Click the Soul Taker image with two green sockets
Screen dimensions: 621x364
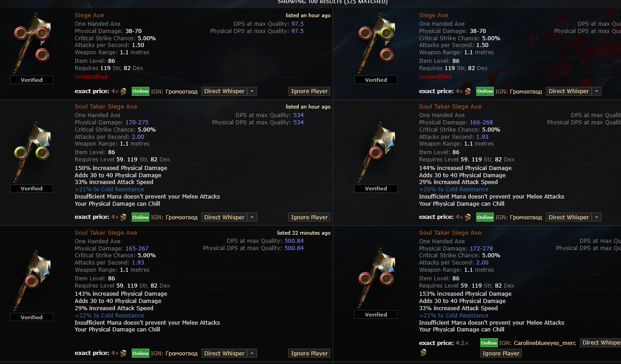pyautogui.click(x=32, y=153)
